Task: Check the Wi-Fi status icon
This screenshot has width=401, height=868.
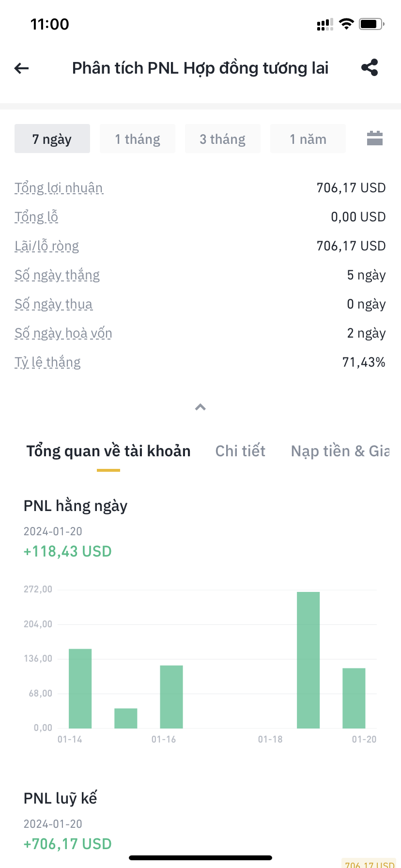Action: [x=346, y=24]
